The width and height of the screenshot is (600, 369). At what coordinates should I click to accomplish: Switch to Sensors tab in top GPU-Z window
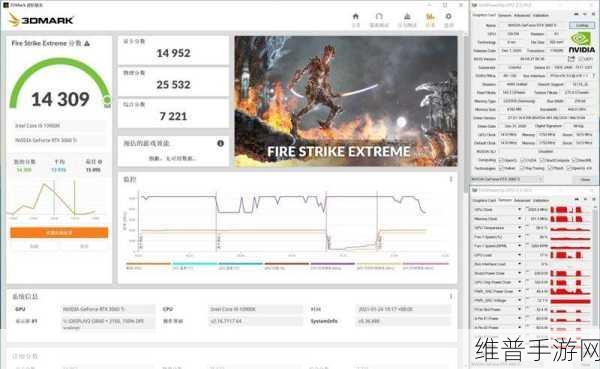pyautogui.click(x=504, y=15)
